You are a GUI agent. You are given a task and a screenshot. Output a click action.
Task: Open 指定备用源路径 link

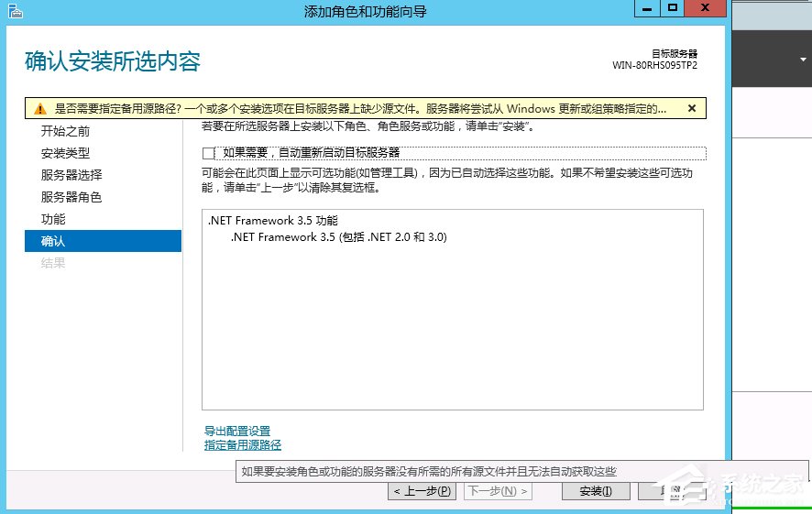242,444
